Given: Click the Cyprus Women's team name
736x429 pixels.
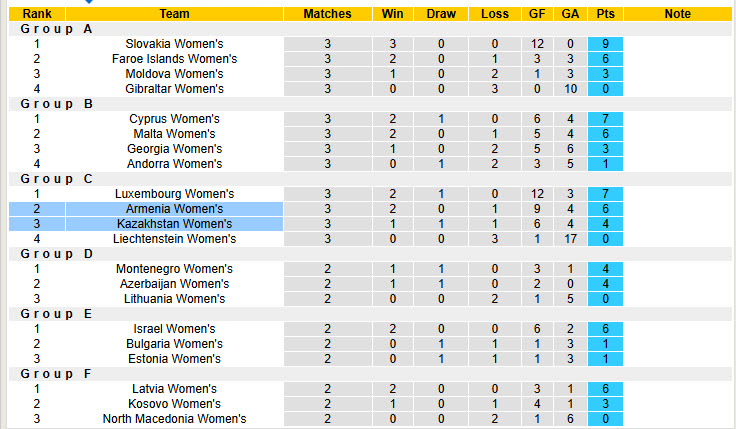Looking at the screenshot, I should [x=174, y=119].
